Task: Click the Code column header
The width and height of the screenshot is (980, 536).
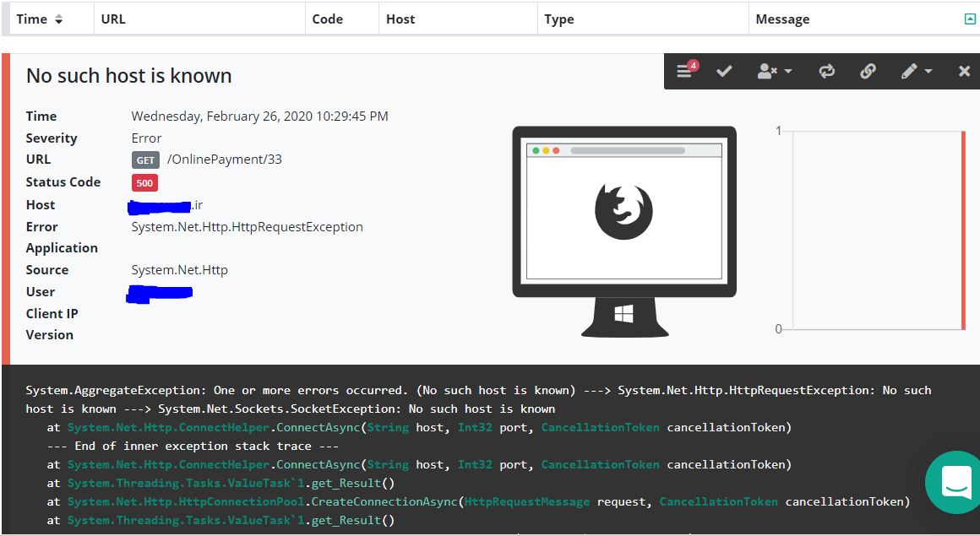Action: (x=327, y=19)
